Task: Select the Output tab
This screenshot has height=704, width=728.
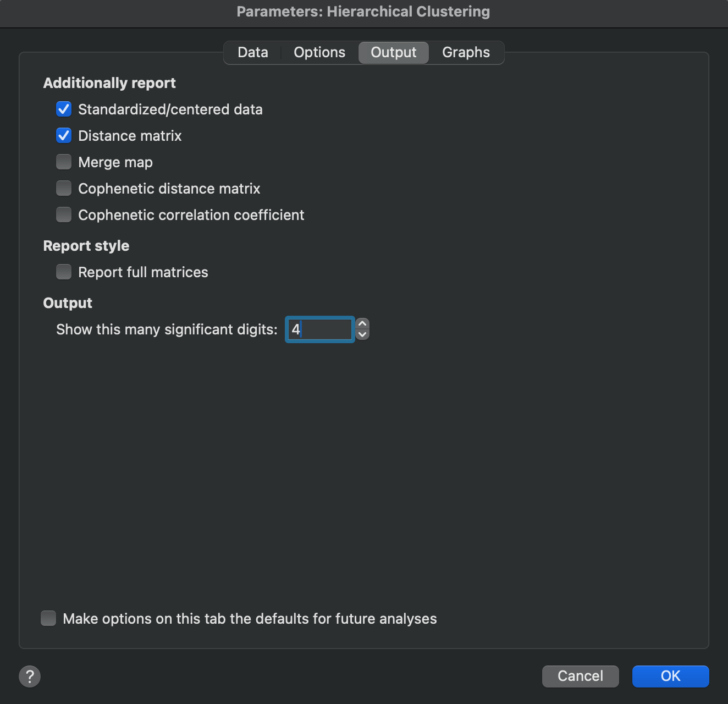Action: point(393,53)
